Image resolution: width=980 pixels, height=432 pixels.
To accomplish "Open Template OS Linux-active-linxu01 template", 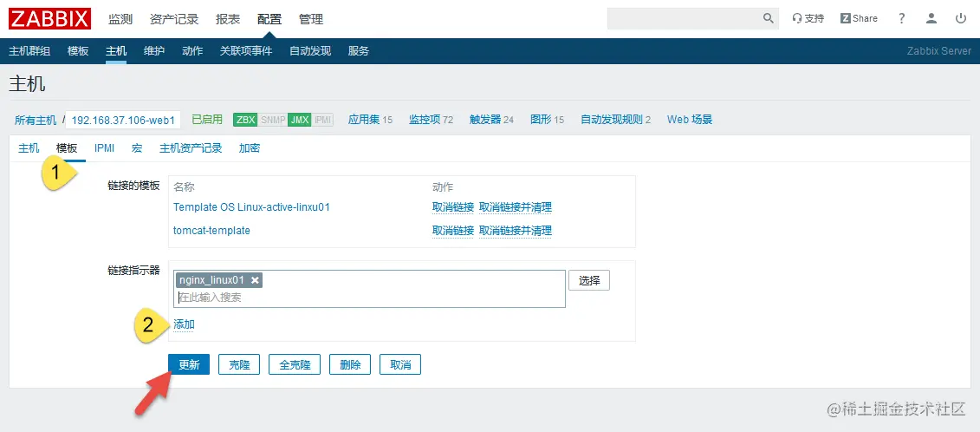I will [x=251, y=207].
